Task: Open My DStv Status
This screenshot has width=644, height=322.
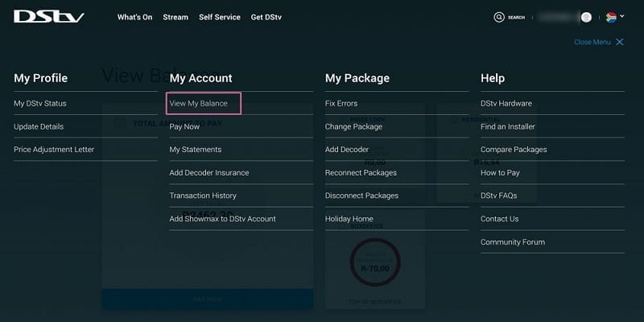Action: point(39,104)
